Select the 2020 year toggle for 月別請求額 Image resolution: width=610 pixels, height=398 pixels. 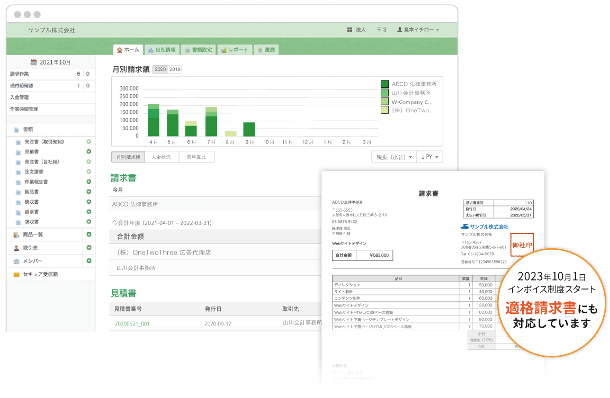coord(160,69)
